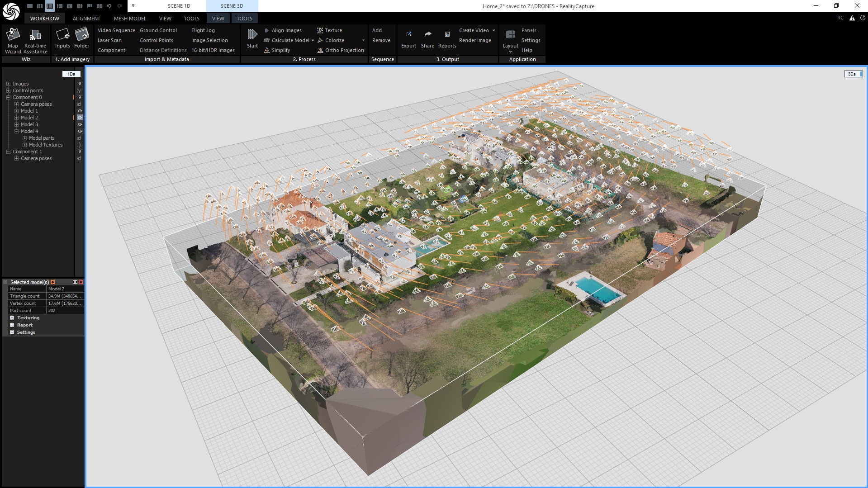Open the help question mark icon
The image size is (868, 488).
[x=863, y=18]
